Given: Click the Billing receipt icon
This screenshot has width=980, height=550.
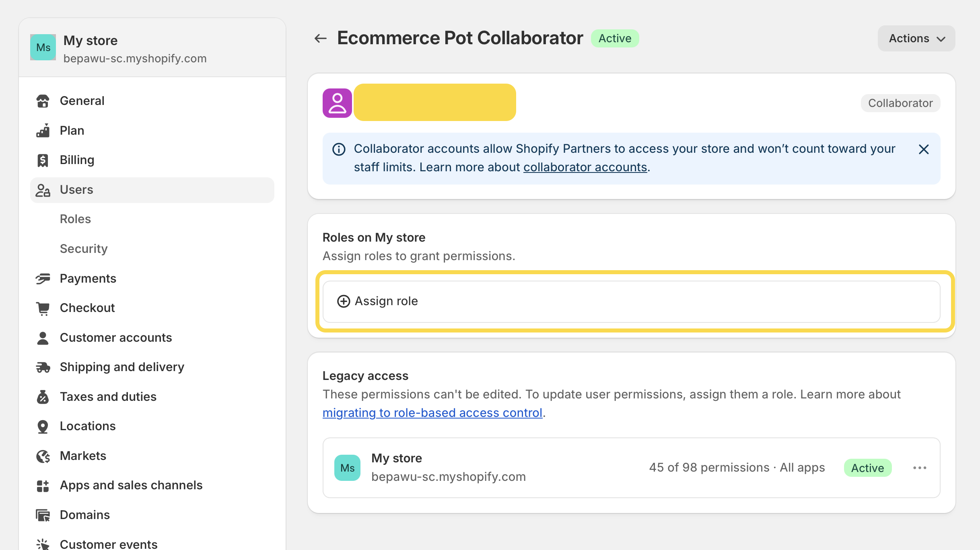Looking at the screenshot, I should pyautogui.click(x=43, y=160).
